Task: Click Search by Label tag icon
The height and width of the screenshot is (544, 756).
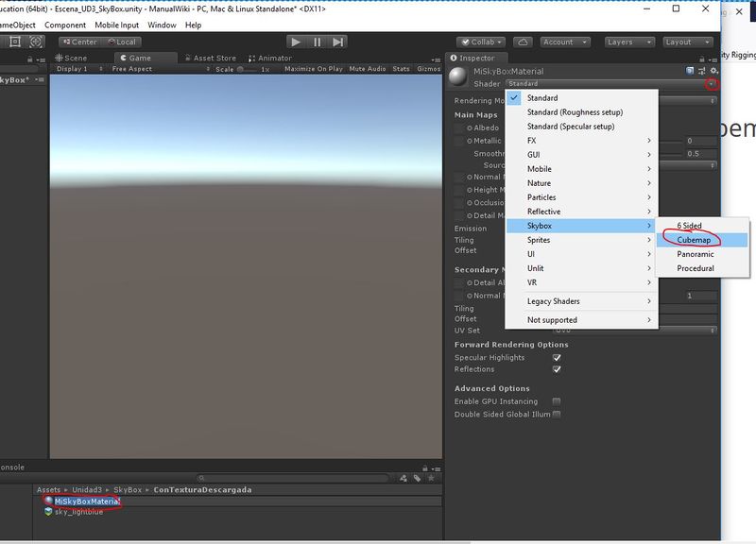Action: [x=417, y=478]
